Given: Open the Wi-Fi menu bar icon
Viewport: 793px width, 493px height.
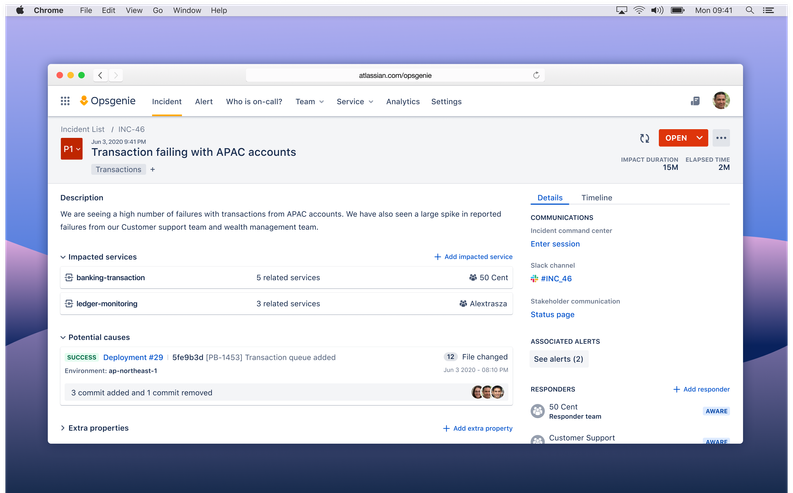Looking at the screenshot, I should click(639, 10).
